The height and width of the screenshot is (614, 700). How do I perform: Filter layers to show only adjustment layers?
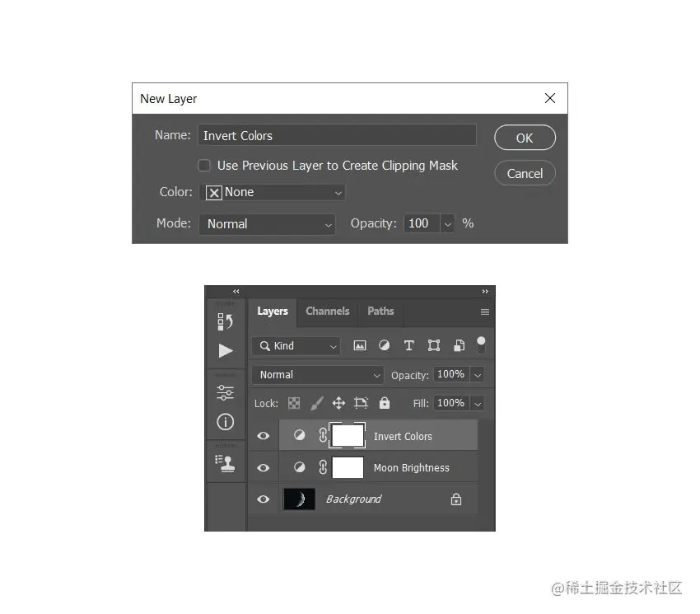[x=384, y=345]
